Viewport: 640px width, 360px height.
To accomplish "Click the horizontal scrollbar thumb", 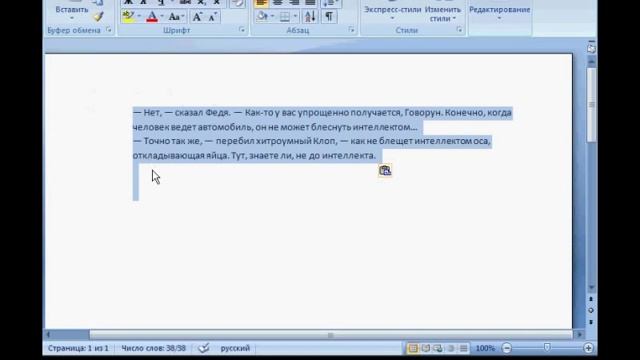I will click(x=331, y=335).
